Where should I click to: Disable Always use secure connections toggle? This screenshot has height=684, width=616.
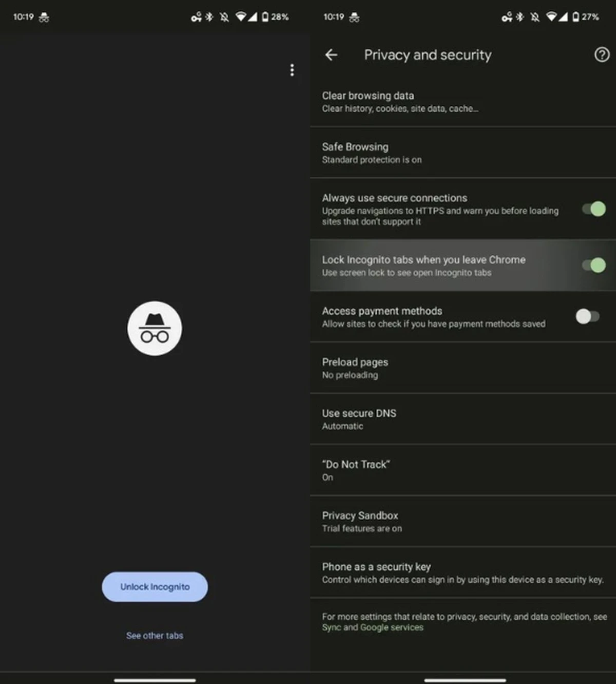click(594, 209)
